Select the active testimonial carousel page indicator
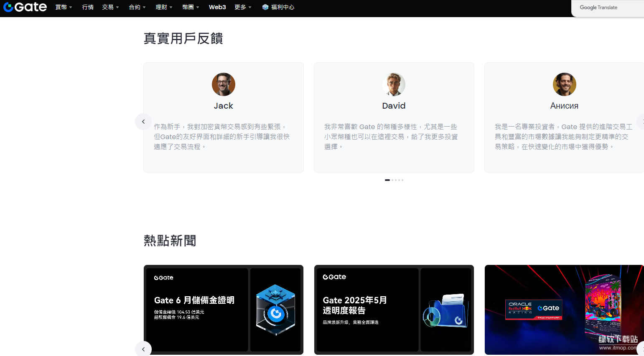The width and height of the screenshot is (644, 356). pyautogui.click(x=387, y=180)
